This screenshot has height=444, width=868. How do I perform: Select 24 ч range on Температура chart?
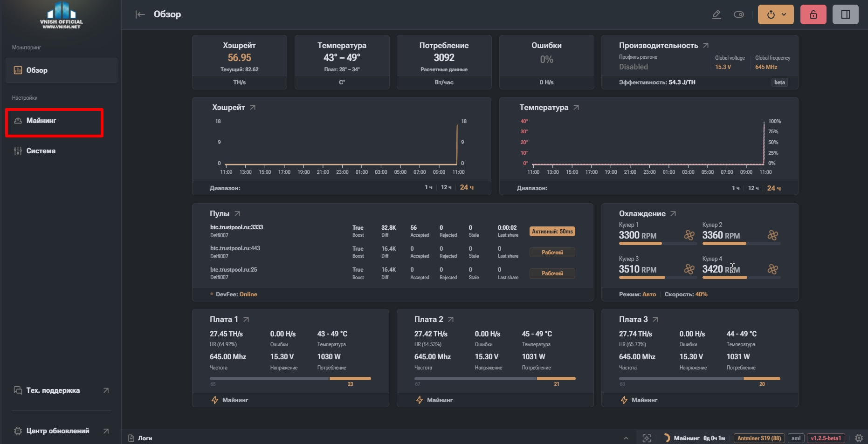[774, 188]
